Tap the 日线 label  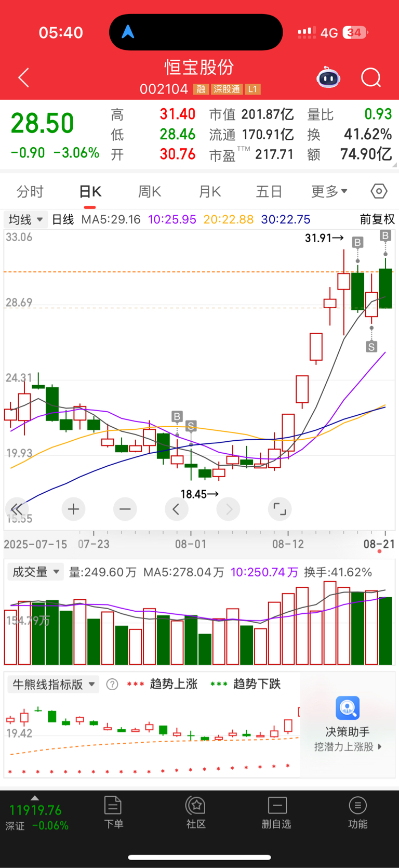[x=63, y=219]
